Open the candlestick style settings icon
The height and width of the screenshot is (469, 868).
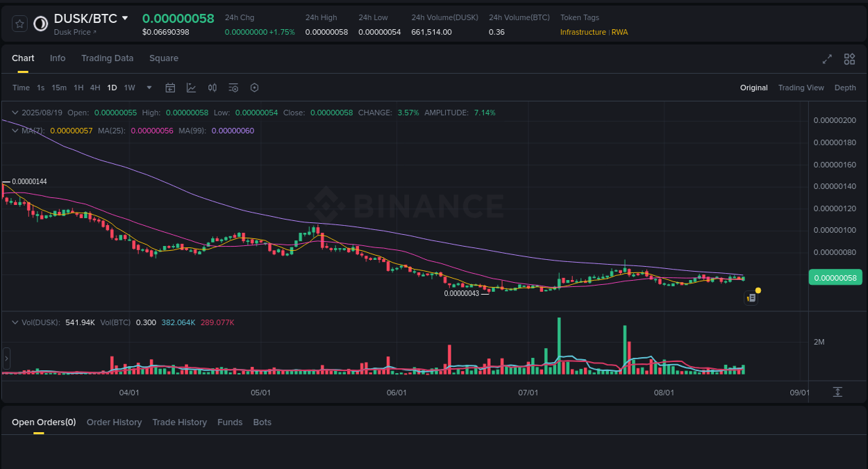212,88
